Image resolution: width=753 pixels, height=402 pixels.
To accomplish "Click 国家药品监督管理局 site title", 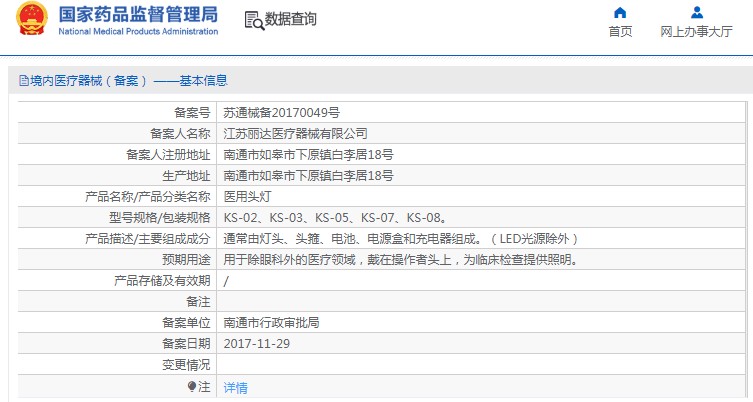I will [x=138, y=14].
